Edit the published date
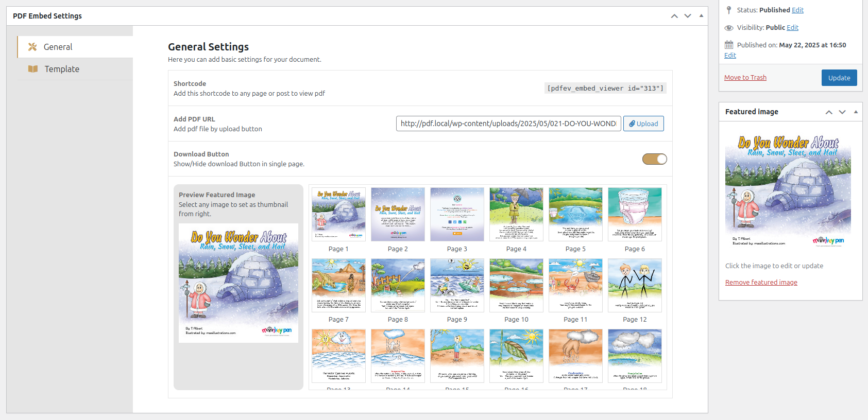 (x=730, y=56)
